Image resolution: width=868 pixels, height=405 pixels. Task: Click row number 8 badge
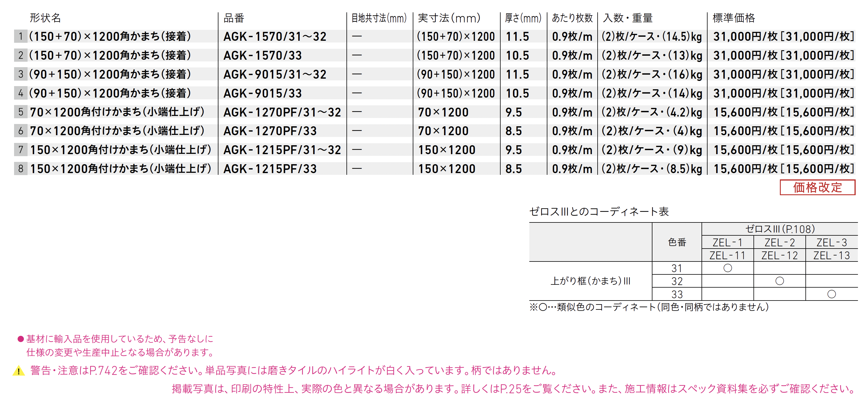coord(21,168)
